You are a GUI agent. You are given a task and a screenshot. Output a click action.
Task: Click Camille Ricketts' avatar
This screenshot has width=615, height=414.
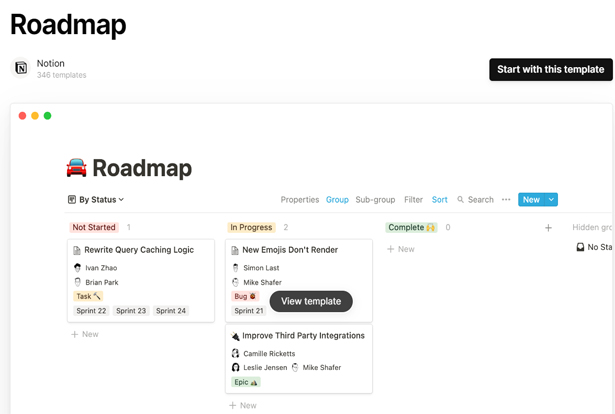click(235, 354)
